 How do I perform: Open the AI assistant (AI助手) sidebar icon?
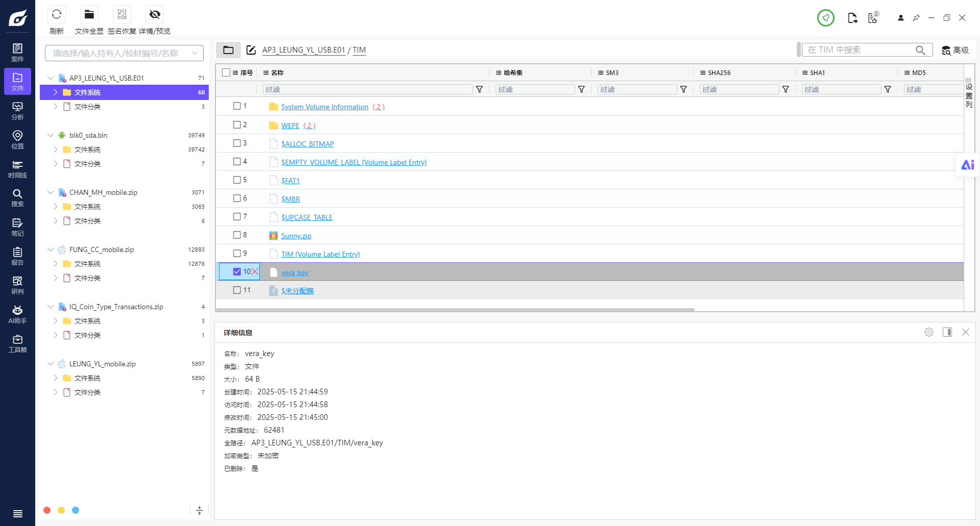click(17, 314)
